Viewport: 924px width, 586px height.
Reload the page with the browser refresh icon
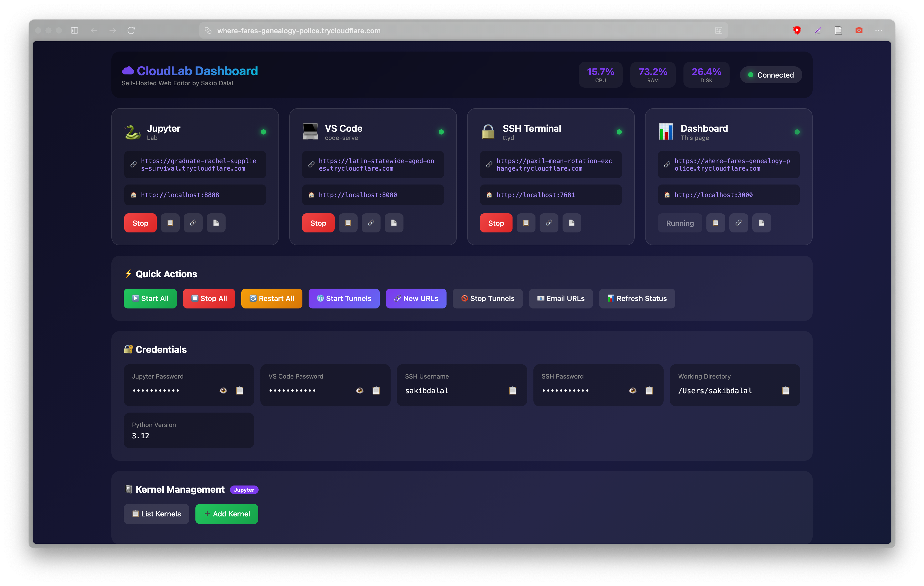pyautogui.click(x=131, y=30)
